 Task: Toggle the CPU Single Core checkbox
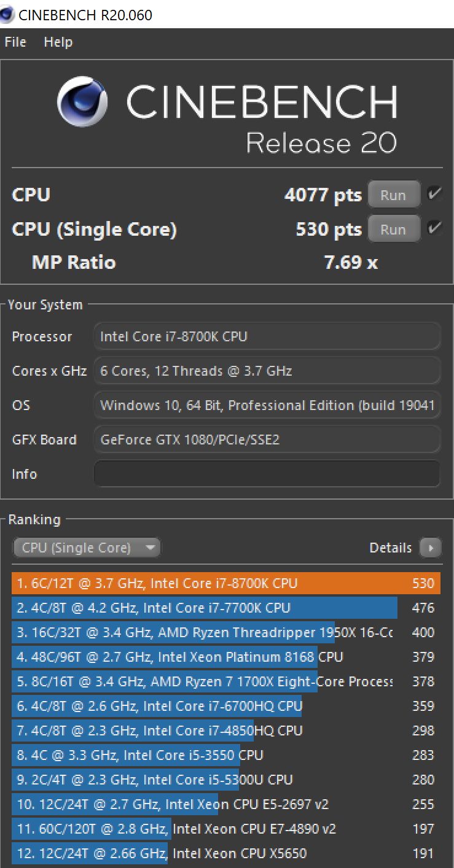[434, 228]
